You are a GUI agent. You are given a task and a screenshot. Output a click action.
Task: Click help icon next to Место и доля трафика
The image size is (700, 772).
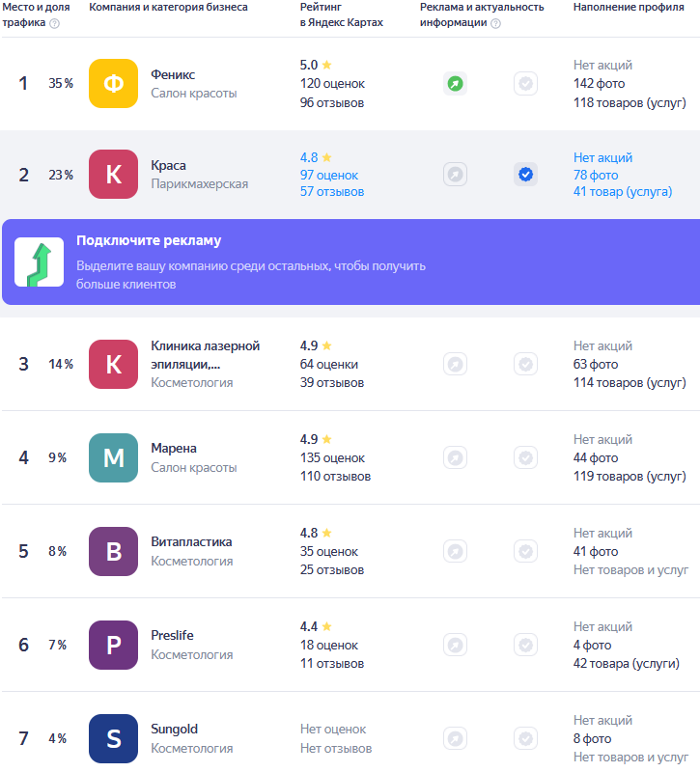pos(55,23)
